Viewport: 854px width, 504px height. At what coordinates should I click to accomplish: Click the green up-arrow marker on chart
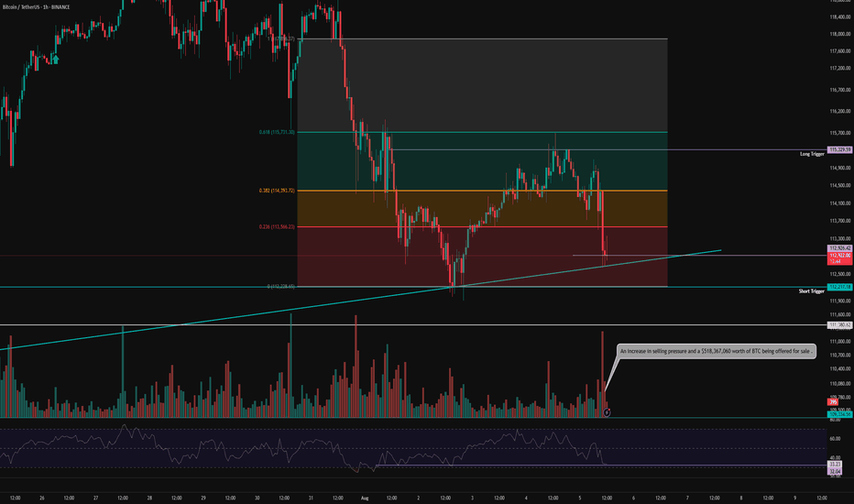[x=55, y=60]
